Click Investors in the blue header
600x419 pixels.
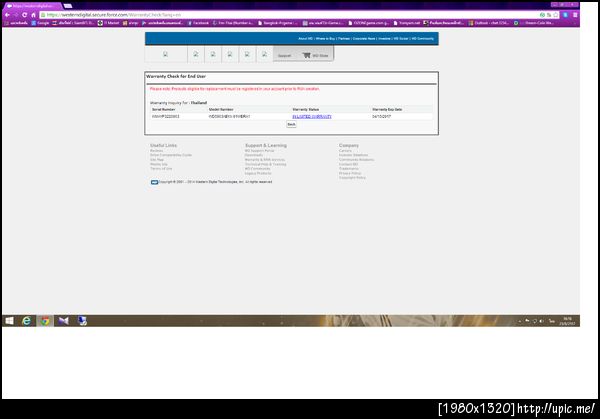(384, 39)
